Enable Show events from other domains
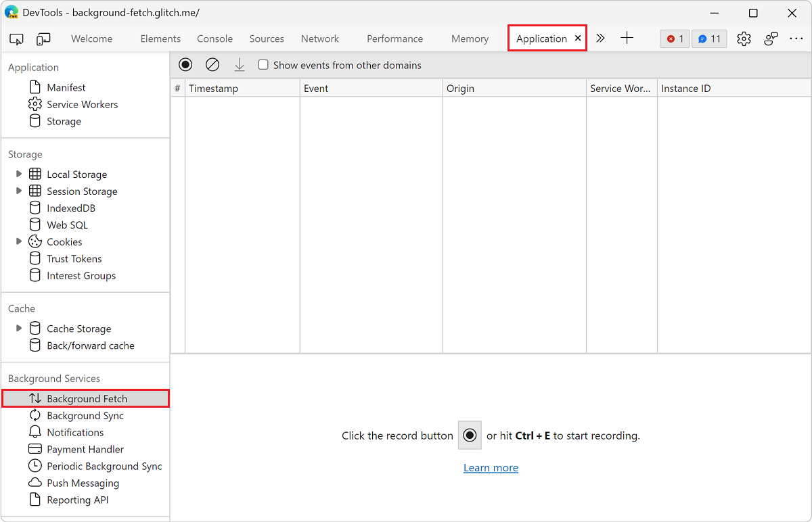Viewport: 812px width, 522px height. (263, 65)
